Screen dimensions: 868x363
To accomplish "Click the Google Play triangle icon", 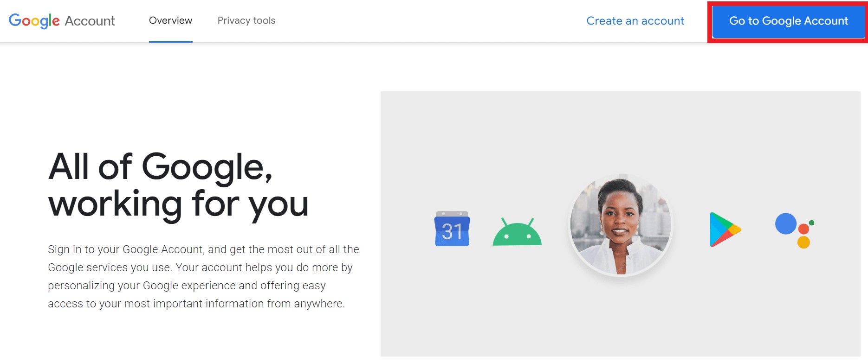I will click(x=725, y=229).
